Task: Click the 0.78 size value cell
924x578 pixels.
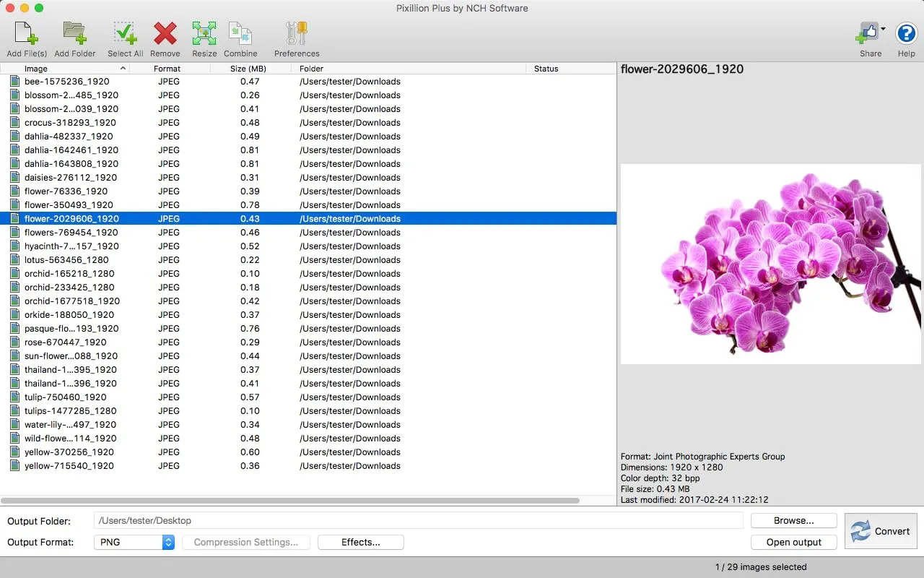Action: [250, 205]
